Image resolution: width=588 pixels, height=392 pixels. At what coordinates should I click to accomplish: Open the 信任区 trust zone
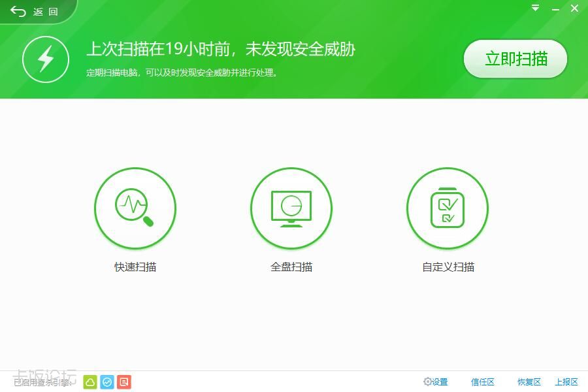pyautogui.click(x=483, y=382)
